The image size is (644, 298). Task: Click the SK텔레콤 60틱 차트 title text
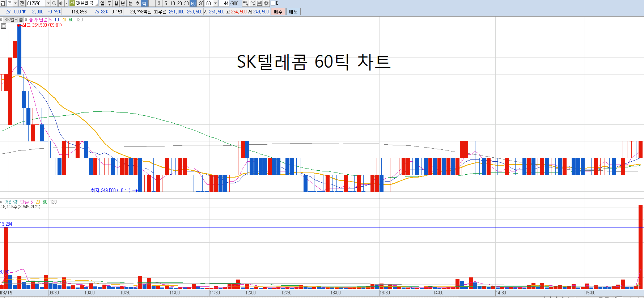point(314,62)
